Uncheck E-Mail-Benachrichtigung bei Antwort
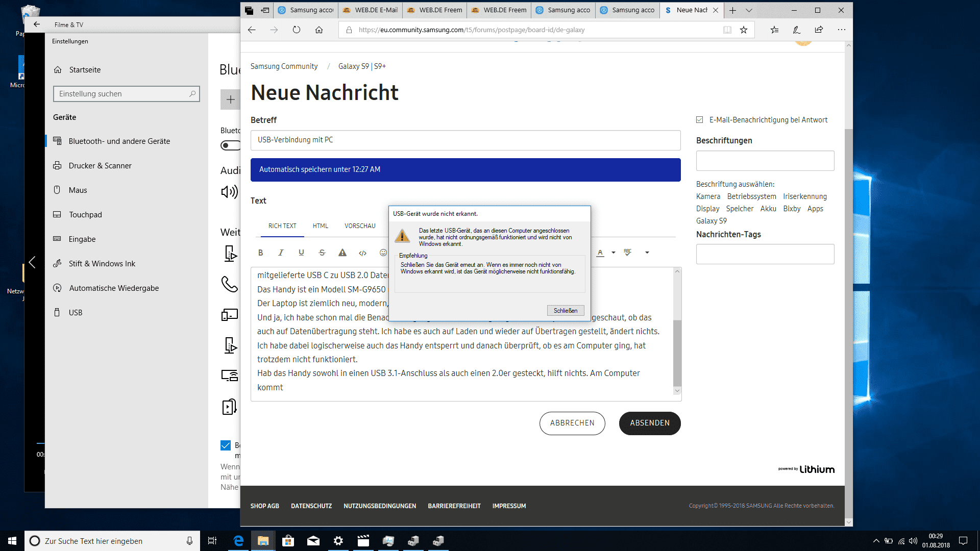This screenshot has height=551, width=980. tap(700, 120)
